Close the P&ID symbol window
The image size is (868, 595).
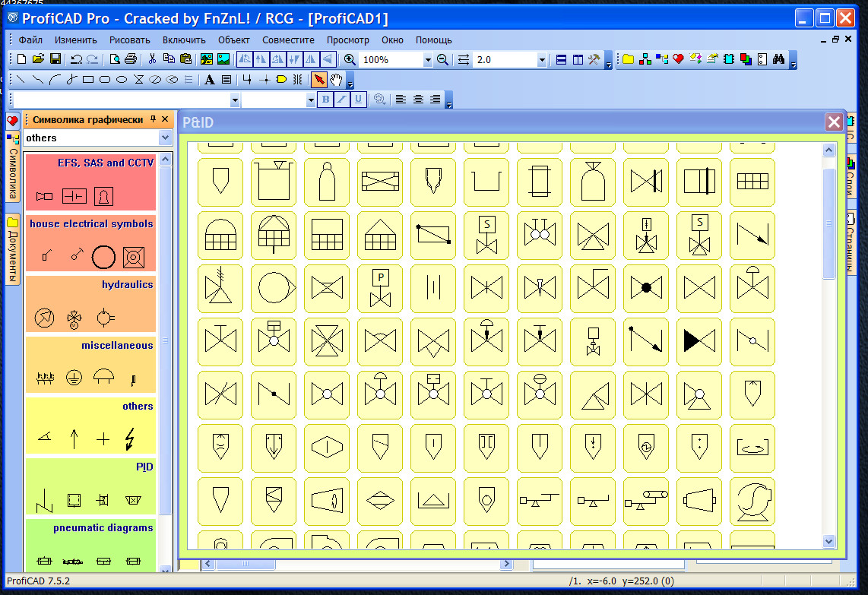(x=834, y=122)
